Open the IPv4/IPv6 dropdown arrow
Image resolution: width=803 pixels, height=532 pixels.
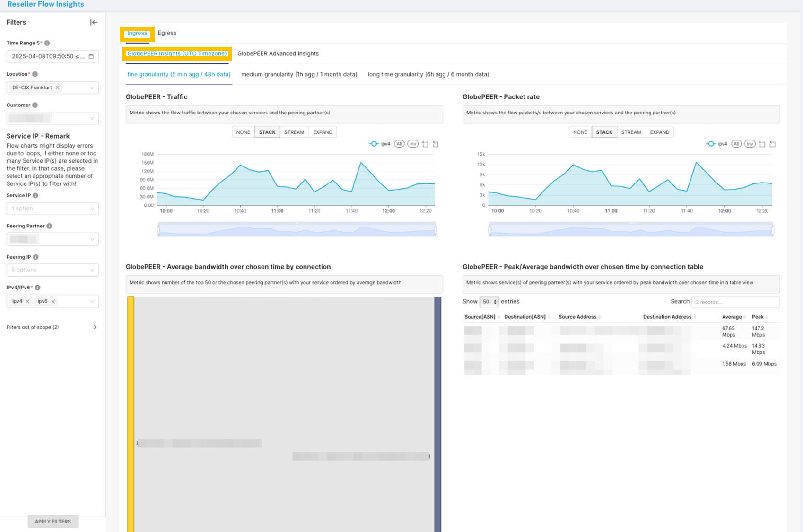click(x=92, y=301)
